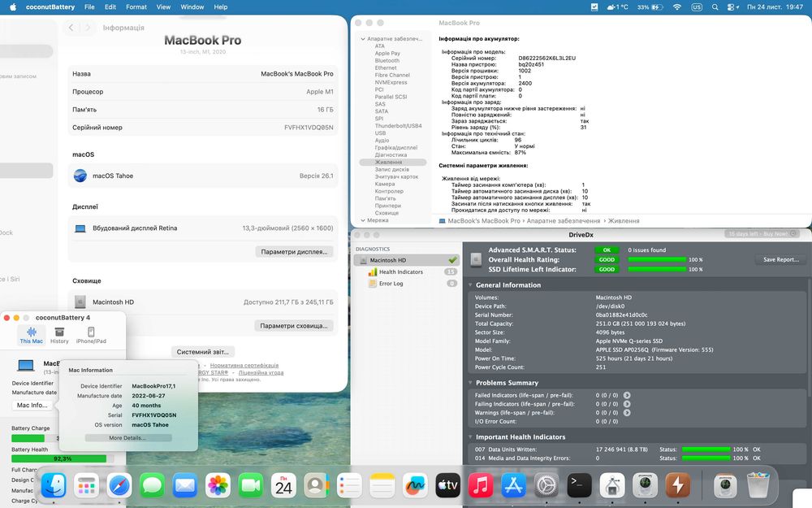812x508 pixels.
Task: Open Messages from the Dock
Action: 153,486
